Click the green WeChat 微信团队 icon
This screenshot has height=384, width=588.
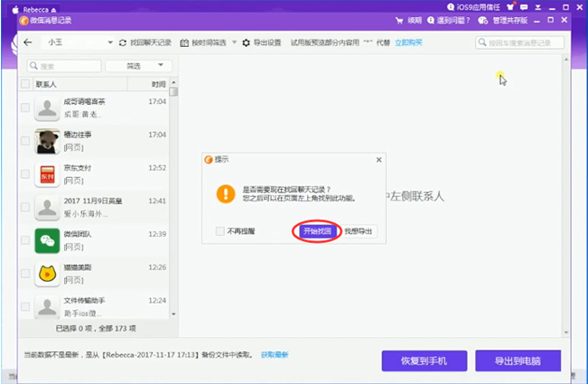[47, 240]
